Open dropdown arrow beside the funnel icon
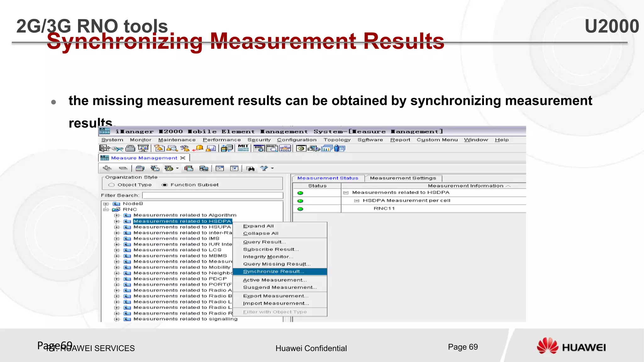 [x=272, y=168]
